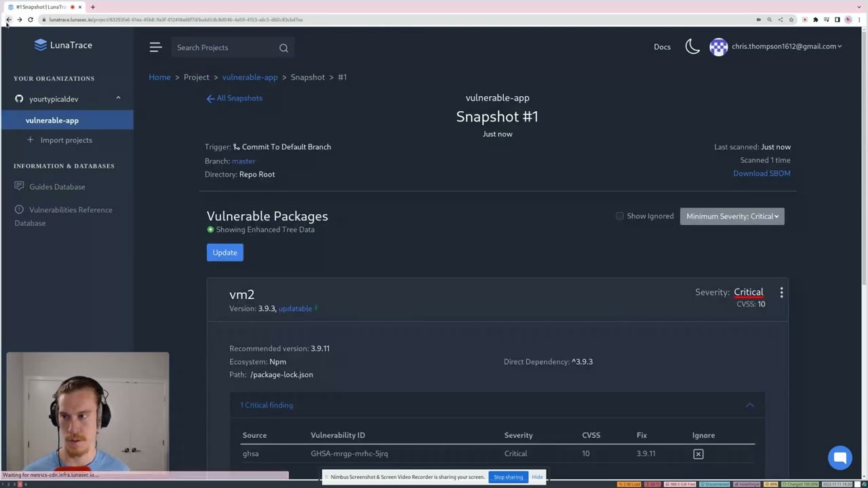The height and width of the screenshot is (488, 868).
Task: Click Stop sharing button
Action: tap(508, 476)
